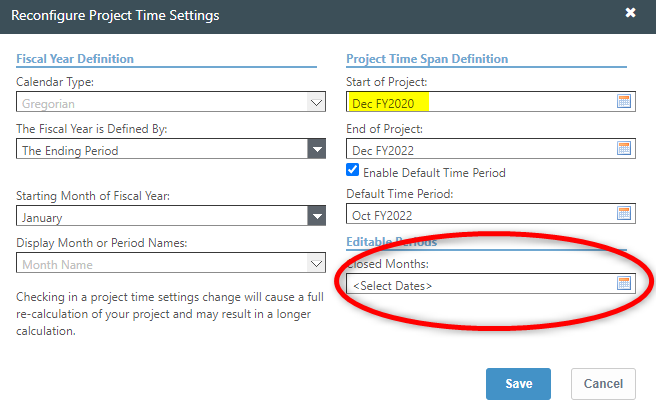Click the Fiscal Year Definition heading

click(x=75, y=59)
